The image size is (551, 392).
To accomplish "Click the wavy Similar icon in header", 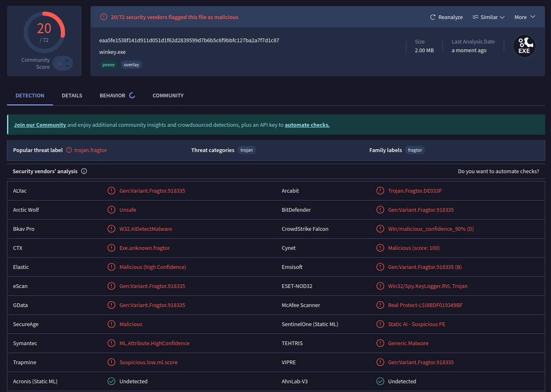I will [476, 17].
